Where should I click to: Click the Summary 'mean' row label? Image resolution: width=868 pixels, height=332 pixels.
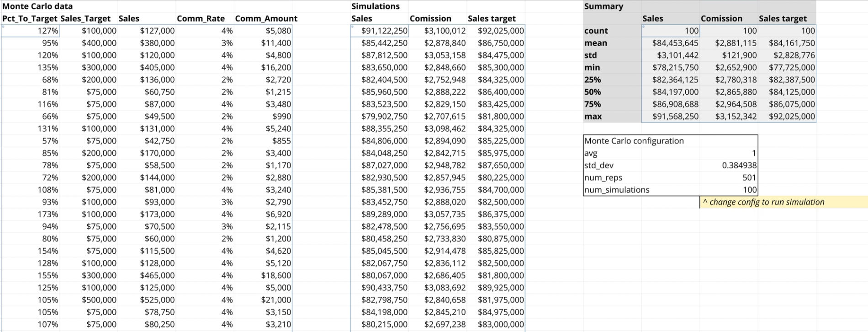[x=612, y=43]
